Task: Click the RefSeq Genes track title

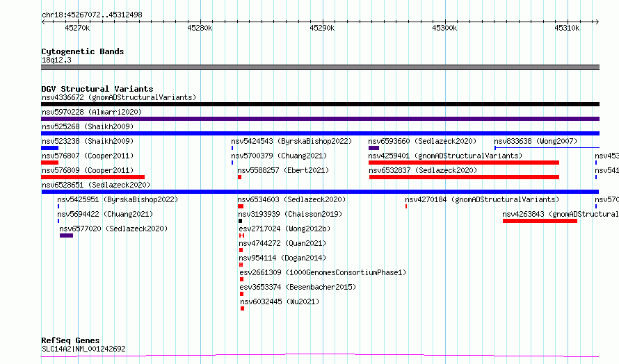Action: tap(70, 340)
